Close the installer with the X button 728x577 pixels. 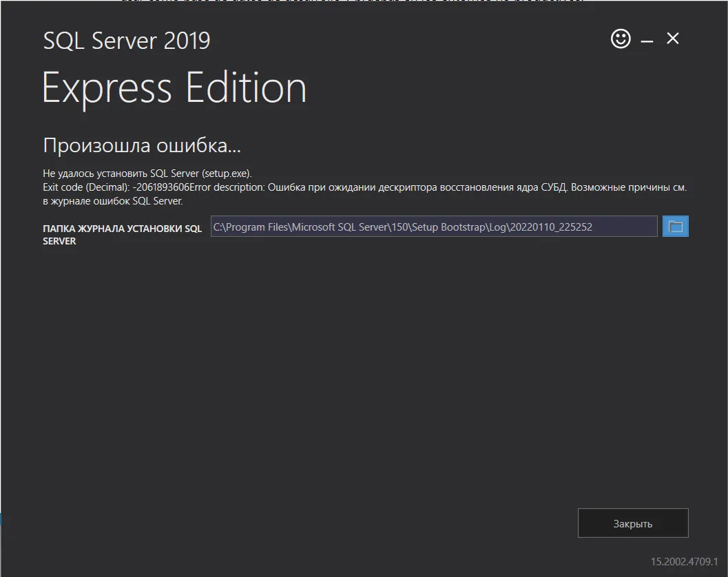click(x=673, y=39)
